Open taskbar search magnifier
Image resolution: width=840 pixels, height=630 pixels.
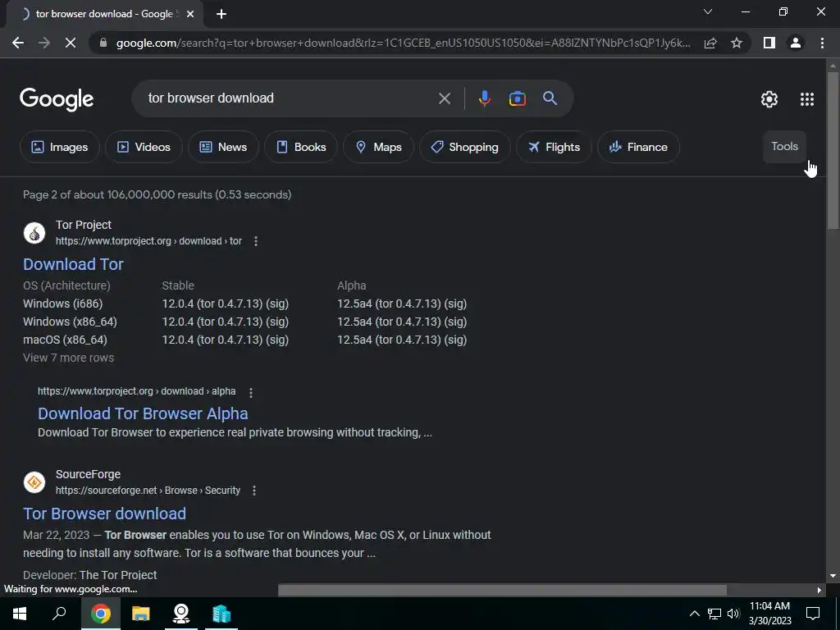tap(59, 614)
